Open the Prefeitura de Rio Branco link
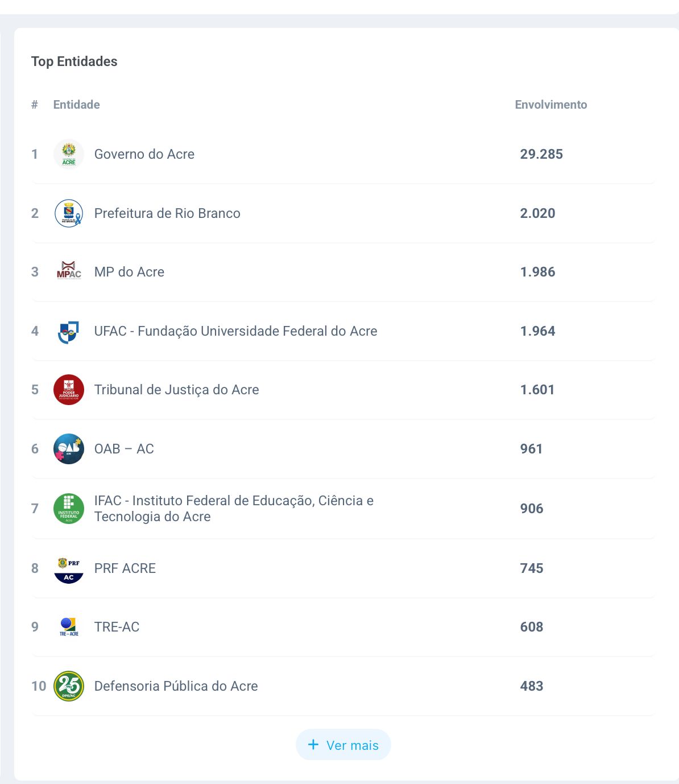 click(x=167, y=213)
